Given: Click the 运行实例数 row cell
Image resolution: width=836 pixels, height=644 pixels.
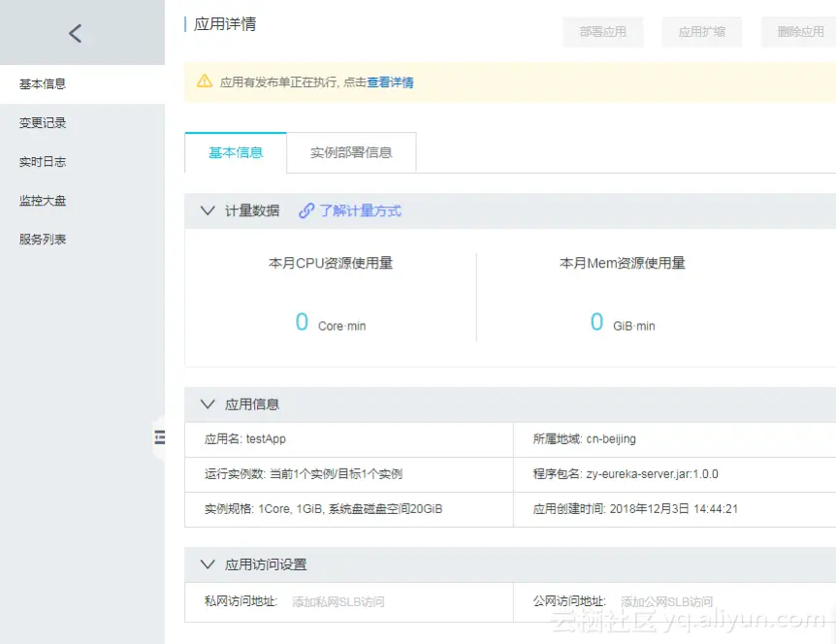Looking at the screenshot, I should point(349,474).
